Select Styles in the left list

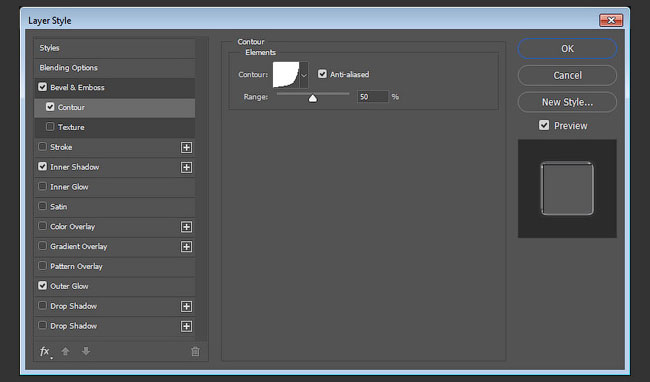114,48
